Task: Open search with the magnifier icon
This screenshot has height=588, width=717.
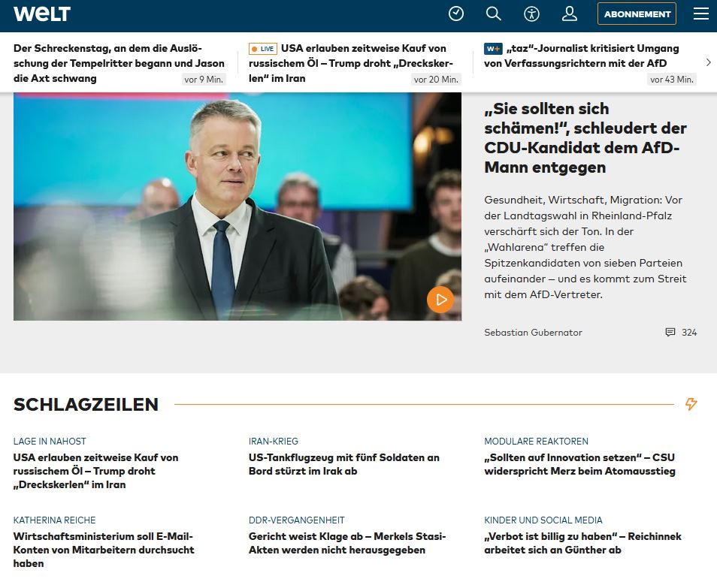Action: 494,14
